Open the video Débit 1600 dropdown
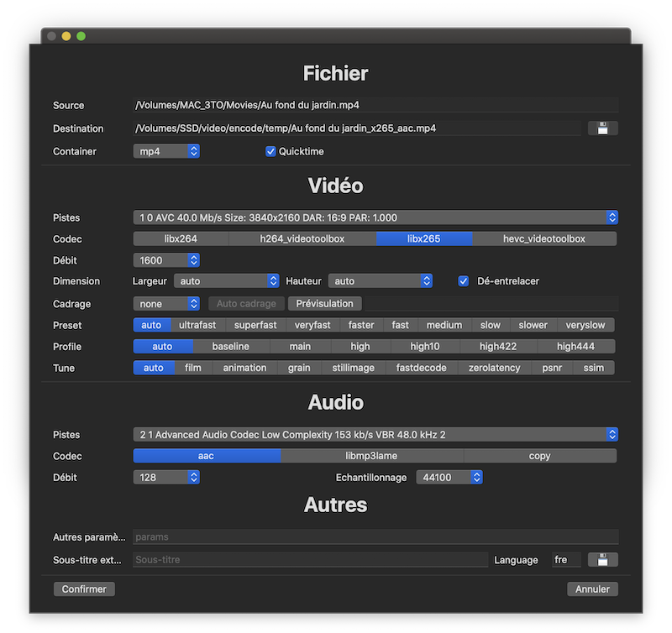 point(166,260)
